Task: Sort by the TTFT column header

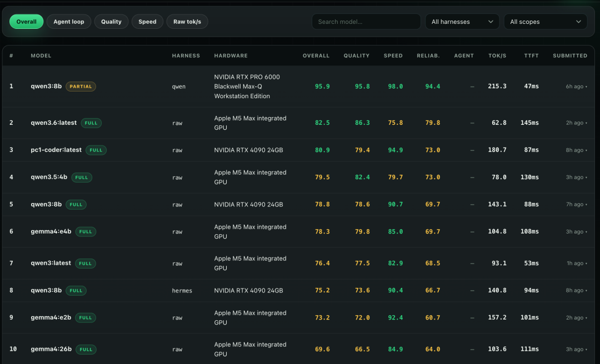Action: click(x=531, y=56)
